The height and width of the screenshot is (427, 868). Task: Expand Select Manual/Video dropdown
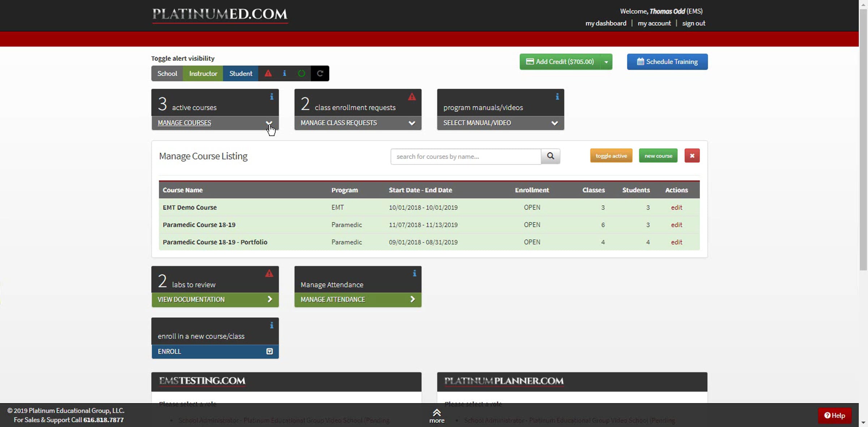554,123
